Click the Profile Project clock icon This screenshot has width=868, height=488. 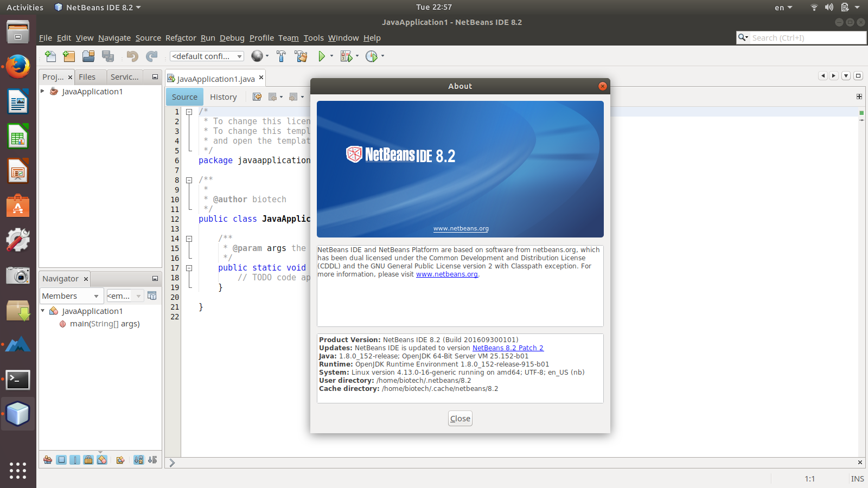click(372, 56)
